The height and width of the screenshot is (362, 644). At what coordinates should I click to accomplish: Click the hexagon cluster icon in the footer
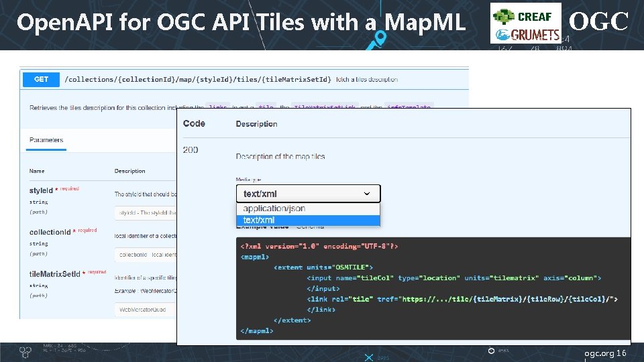click(25, 352)
